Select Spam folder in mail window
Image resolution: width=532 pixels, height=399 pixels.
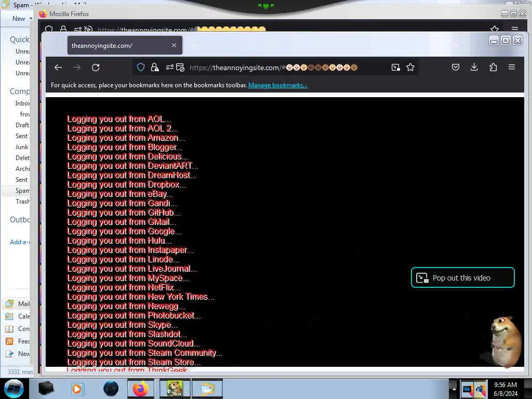[22, 190]
